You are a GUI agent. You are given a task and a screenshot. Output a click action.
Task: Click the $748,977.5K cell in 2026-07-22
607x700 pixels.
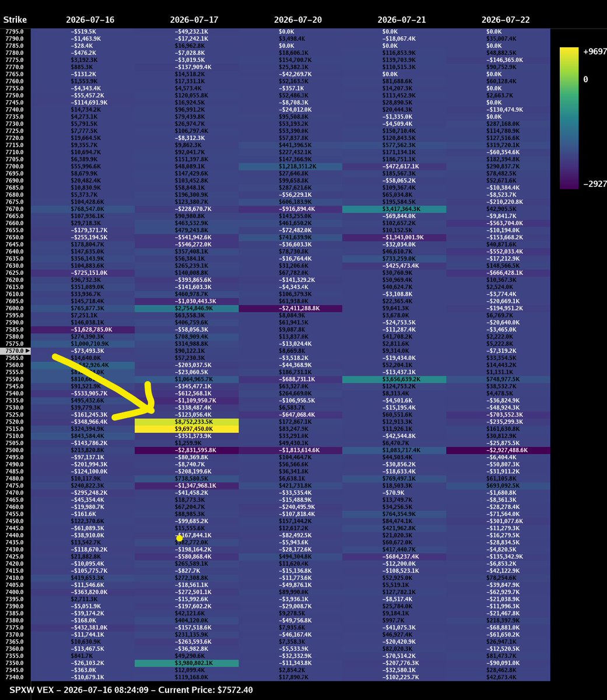point(499,379)
